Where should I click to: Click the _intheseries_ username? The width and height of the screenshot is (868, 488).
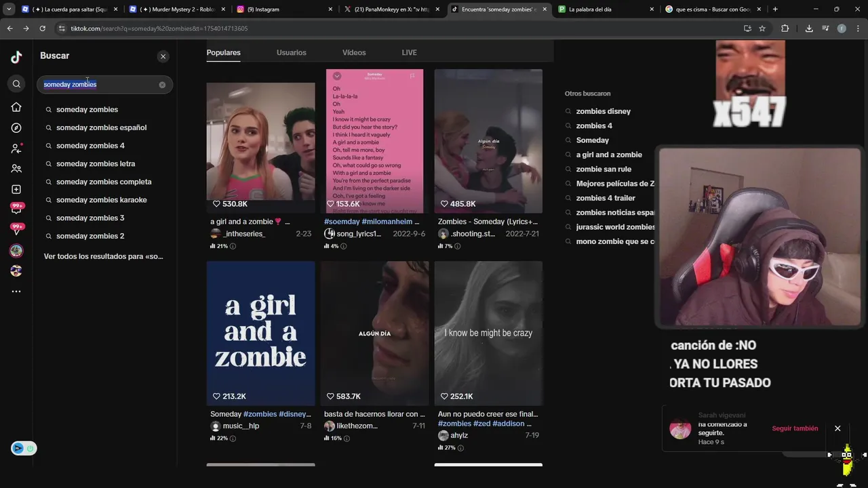(244, 234)
